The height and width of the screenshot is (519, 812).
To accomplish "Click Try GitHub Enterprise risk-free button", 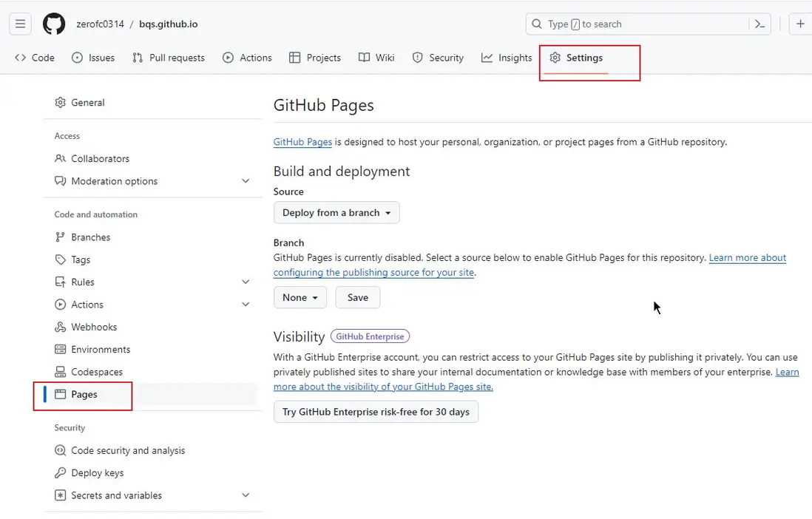I will pyautogui.click(x=376, y=412).
